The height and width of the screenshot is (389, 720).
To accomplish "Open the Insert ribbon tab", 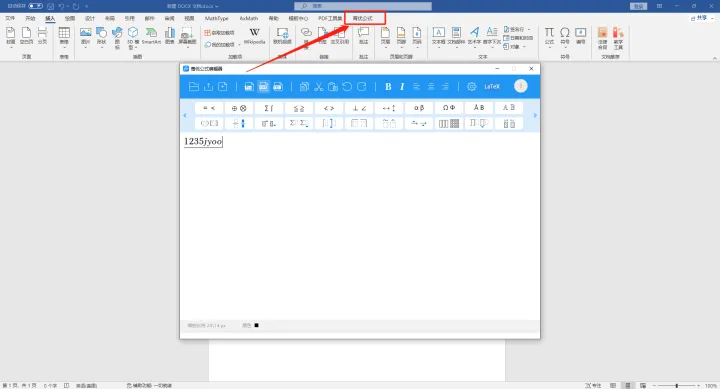I will point(50,18).
